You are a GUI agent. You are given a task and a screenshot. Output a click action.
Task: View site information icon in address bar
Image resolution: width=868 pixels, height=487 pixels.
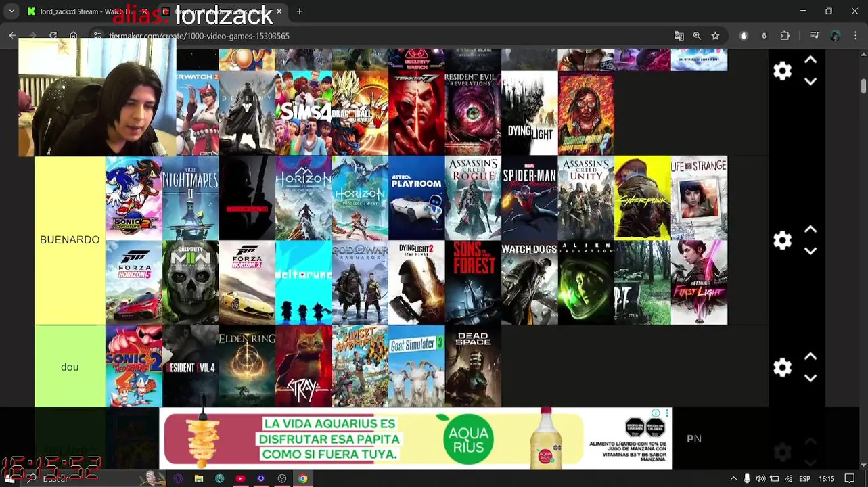(x=97, y=36)
